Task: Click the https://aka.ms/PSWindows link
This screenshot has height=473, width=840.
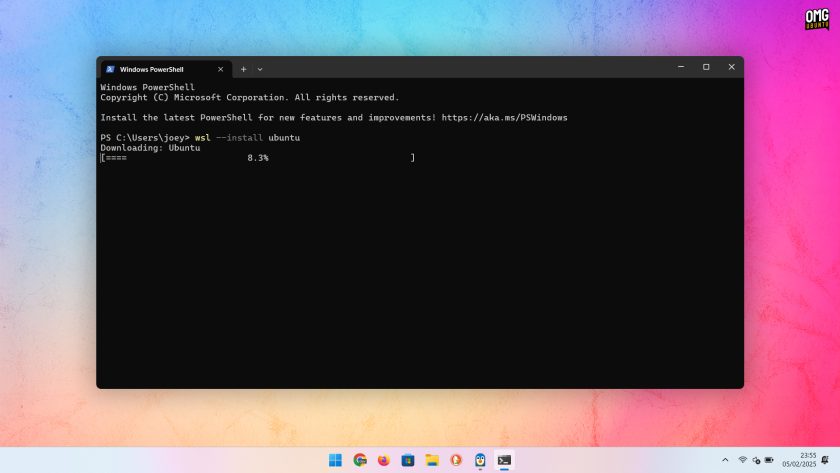Action: coord(505,117)
